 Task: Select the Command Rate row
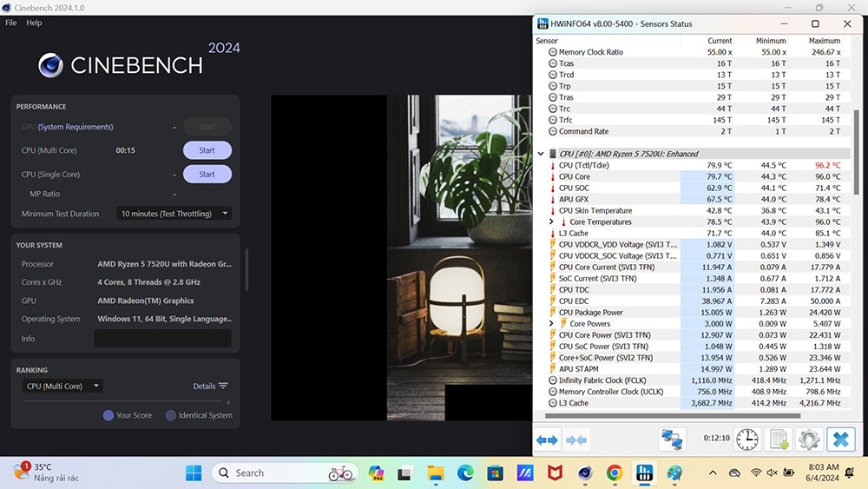tap(692, 131)
